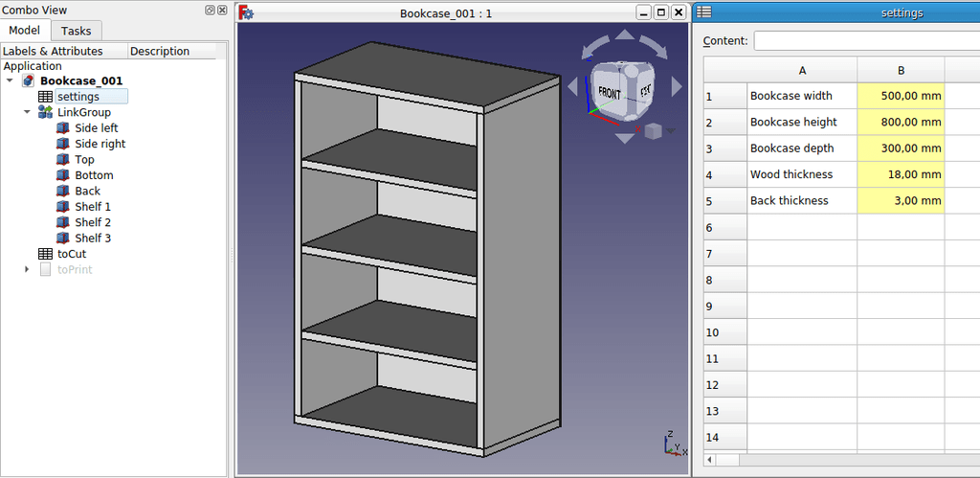
Task: Click the FreeCAD icon in Bookcase_001 window title
Action: pos(246,12)
